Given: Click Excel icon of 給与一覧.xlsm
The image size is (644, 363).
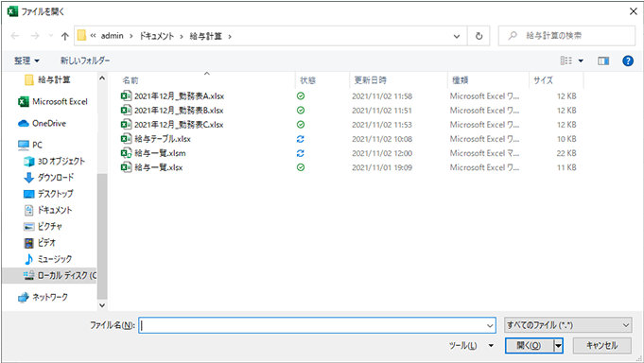Looking at the screenshot, I should pyautogui.click(x=126, y=153).
